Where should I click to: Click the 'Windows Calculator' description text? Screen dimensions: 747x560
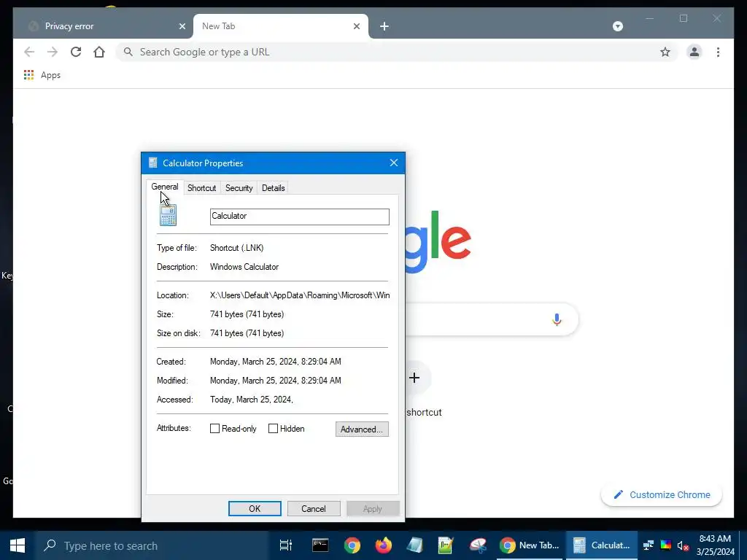pyautogui.click(x=244, y=267)
